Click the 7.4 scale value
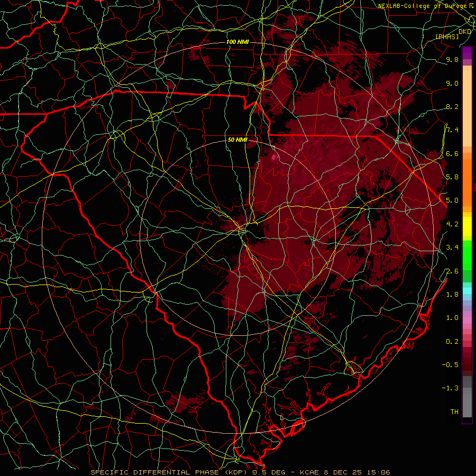 452,130
